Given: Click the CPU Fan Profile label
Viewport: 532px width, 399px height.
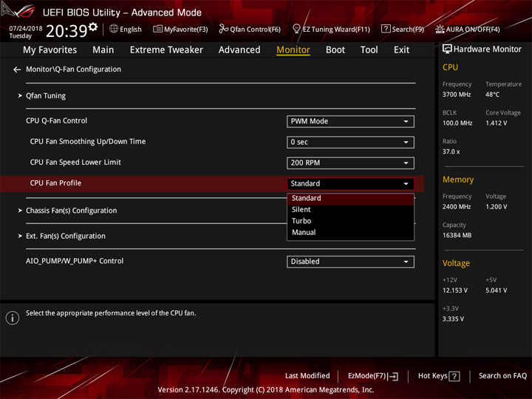Looking at the screenshot, I should [55, 183].
